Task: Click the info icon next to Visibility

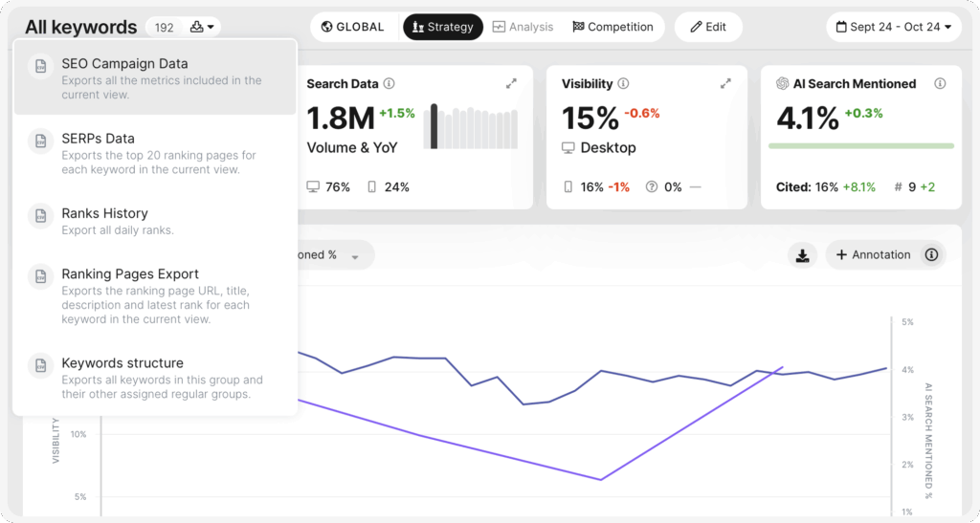Action: [x=623, y=84]
